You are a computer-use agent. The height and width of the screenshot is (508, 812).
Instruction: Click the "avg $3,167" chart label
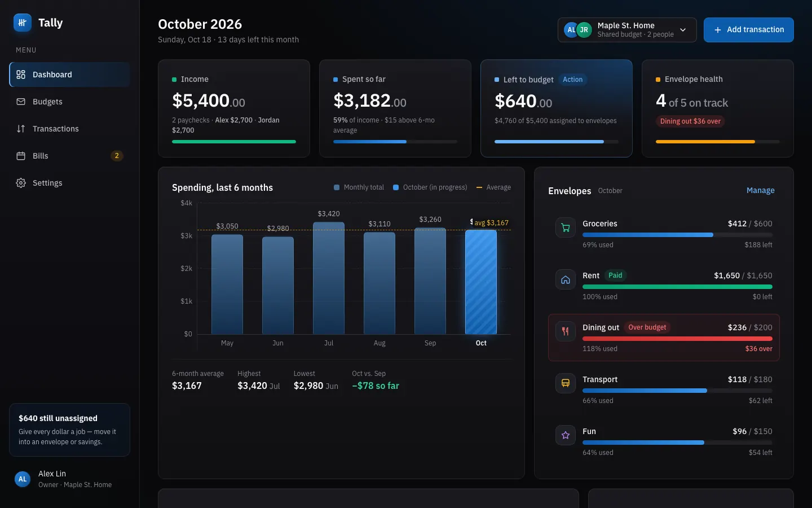point(491,223)
